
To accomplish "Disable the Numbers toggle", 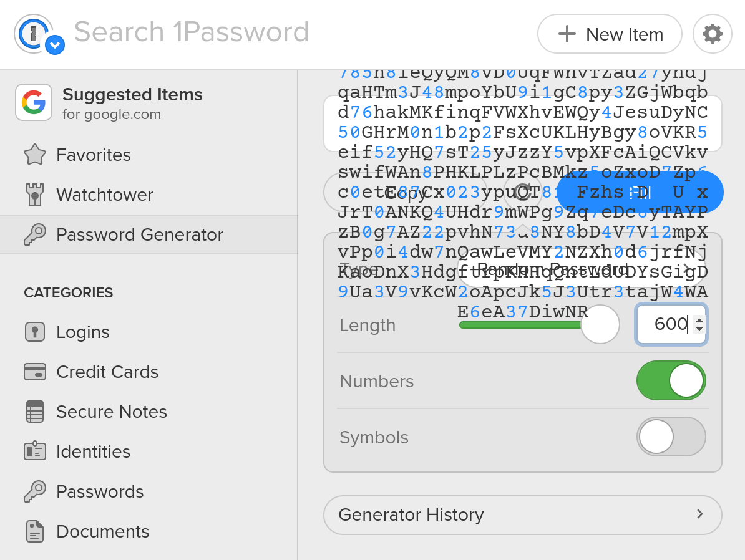I will (x=671, y=380).
